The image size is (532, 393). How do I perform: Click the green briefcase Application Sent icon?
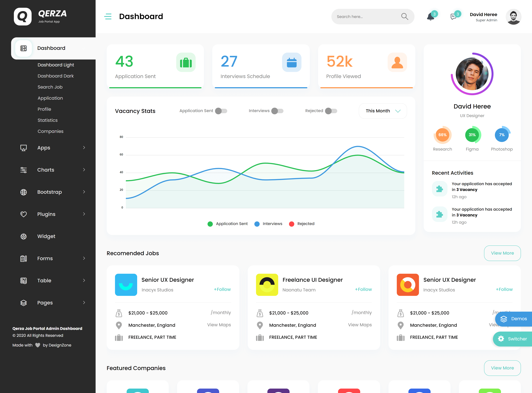(x=186, y=62)
